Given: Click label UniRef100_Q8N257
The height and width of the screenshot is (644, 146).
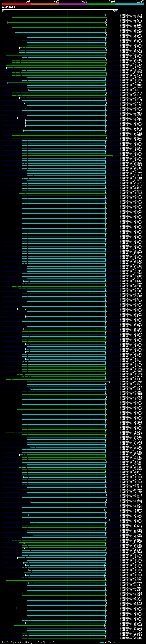Looking at the screenshot, I should (131, 334).
